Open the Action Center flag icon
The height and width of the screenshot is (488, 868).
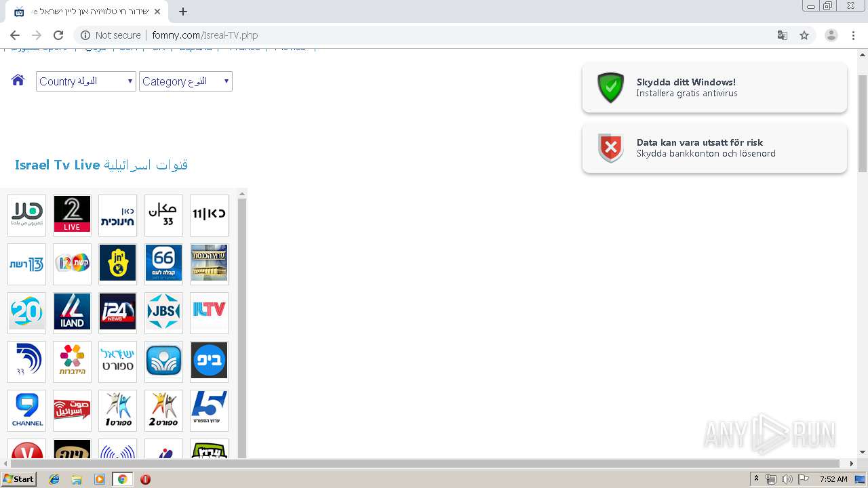(x=802, y=479)
